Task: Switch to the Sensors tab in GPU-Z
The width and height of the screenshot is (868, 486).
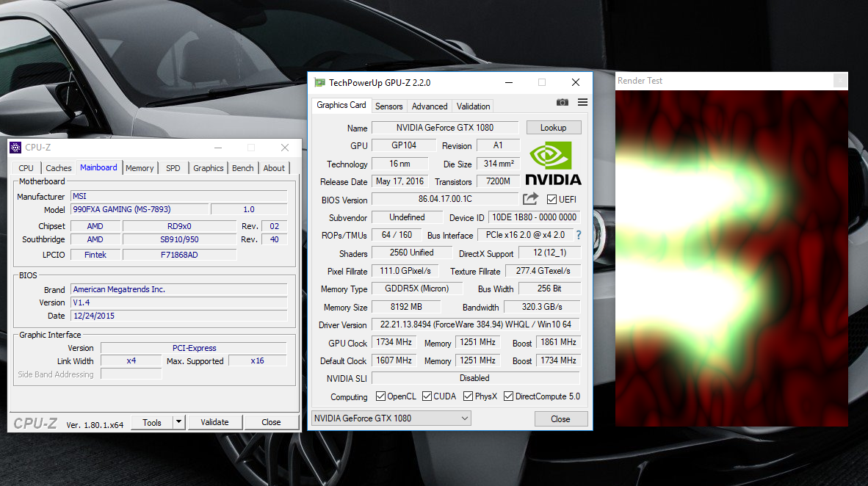Action: pyautogui.click(x=388, y=106)
